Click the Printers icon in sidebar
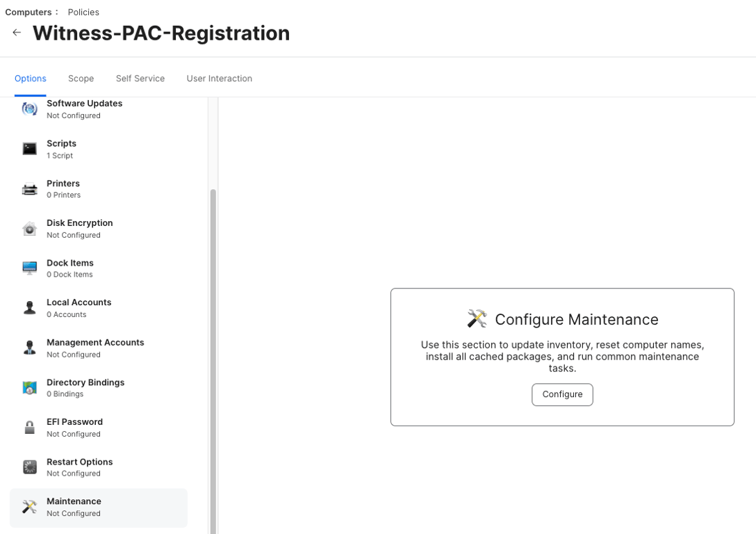756x534 pixels. coord(29,189)
